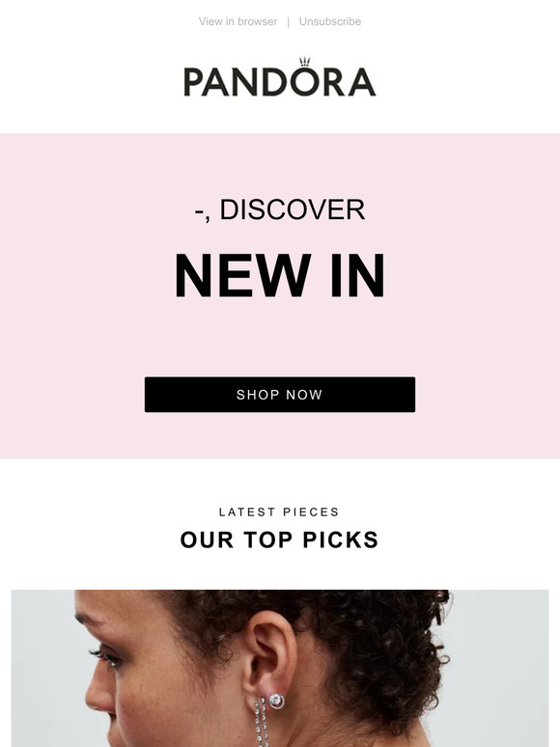This screenshot has width=560, height=747.
Task: Click the crown icon above the logo's O
Action: [304, 62]
